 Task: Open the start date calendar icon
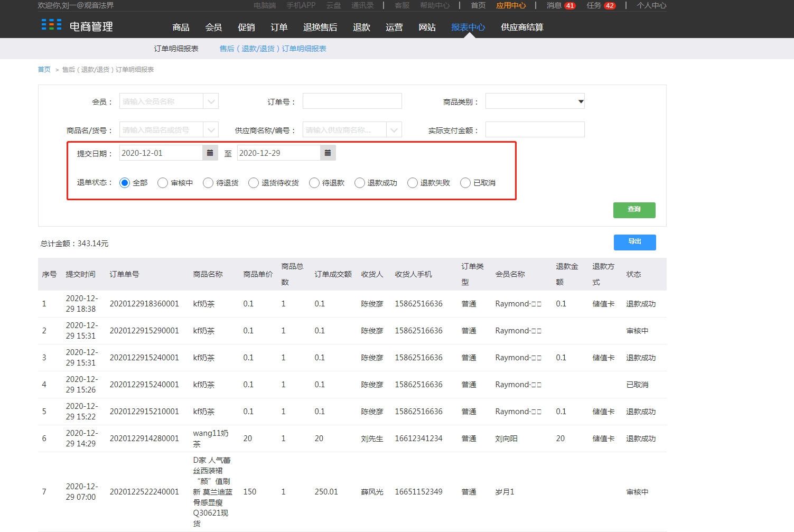click(210, 153)
